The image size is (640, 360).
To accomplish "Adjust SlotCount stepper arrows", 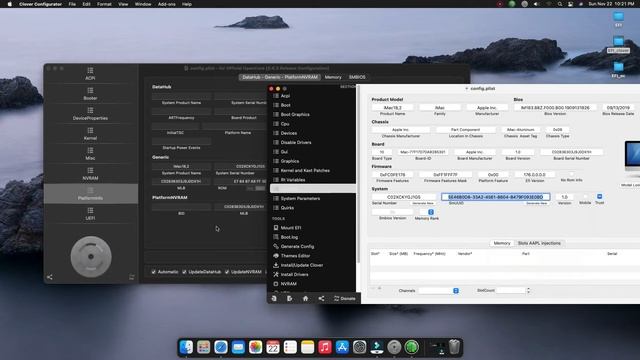I will [x=528, y=291].
